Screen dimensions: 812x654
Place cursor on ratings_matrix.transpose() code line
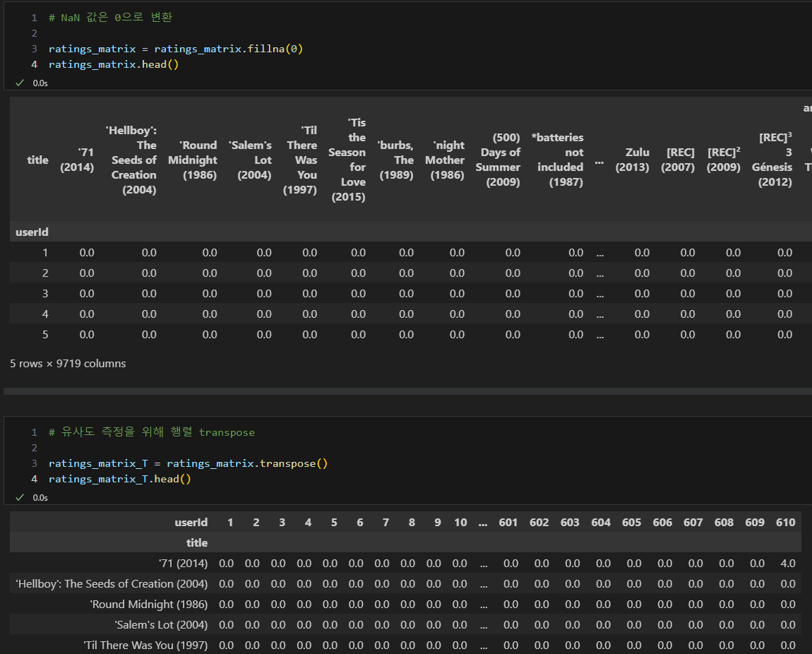[188, 463]
